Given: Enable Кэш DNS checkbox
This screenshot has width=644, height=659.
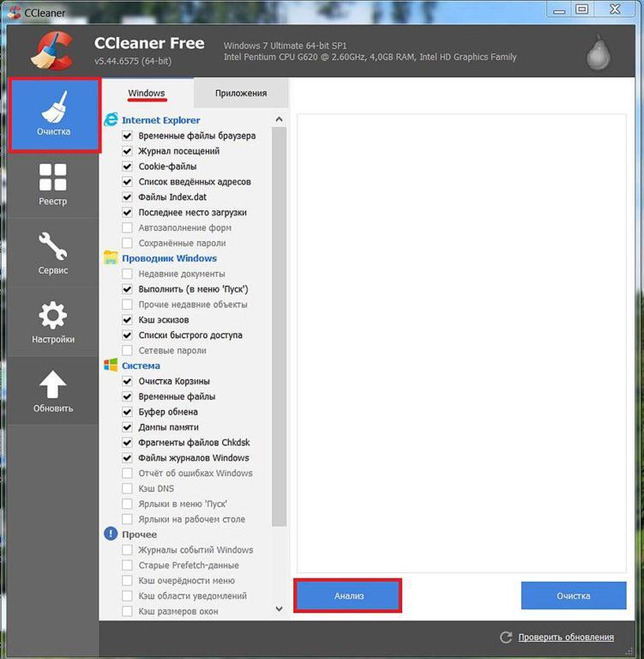Looking at the screenshot, I should coord(127,488).
